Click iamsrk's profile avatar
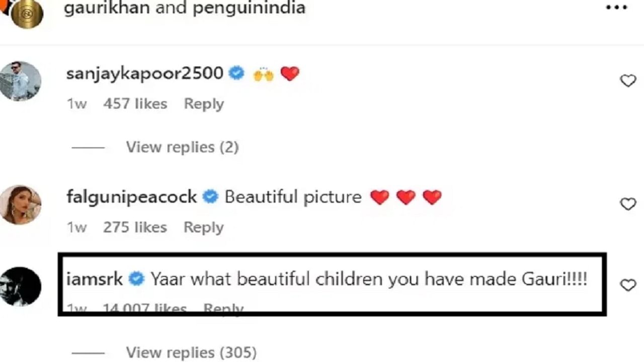644x362 pixels. 20,286
